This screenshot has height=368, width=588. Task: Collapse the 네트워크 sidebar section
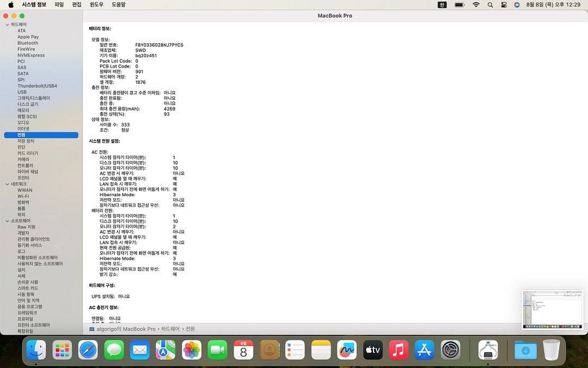(x=7, y=184)
